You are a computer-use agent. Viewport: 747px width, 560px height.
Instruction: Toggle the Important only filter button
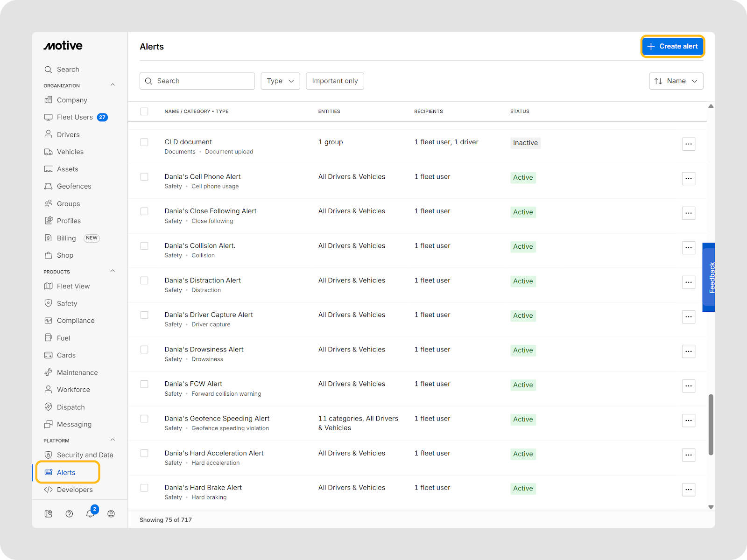pos(335,81)
